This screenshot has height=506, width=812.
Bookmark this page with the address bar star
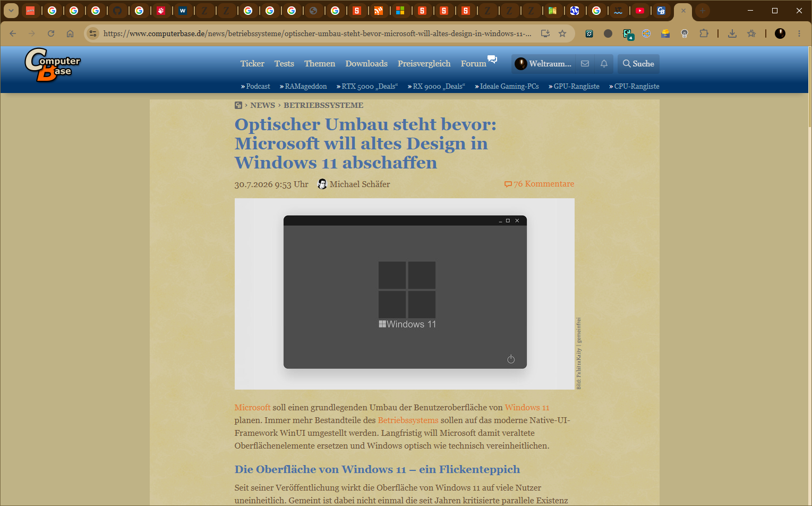point(562,33)
